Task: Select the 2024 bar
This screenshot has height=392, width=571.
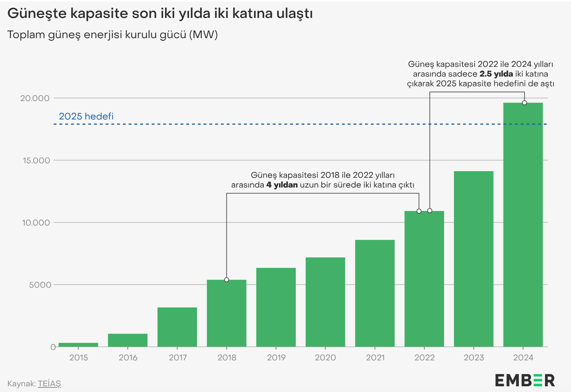Action: 523,225
